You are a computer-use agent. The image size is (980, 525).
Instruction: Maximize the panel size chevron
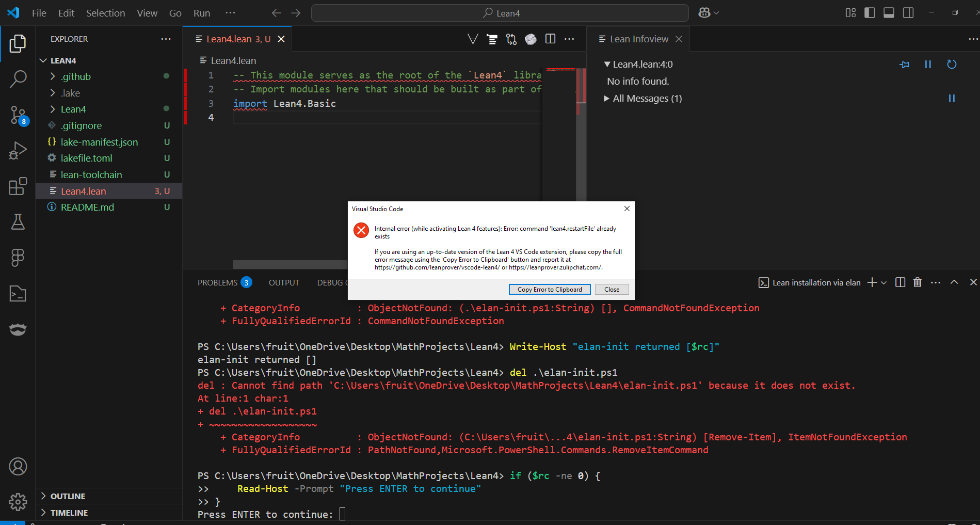pyautogui.click(x=954, y=282)
